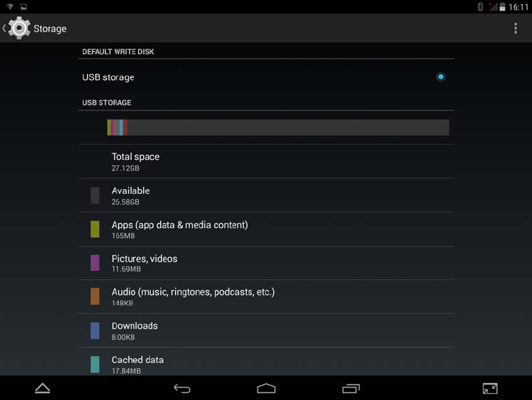Tap the battery icon in status bar
This screenshot has width=532, height=400.
click(503, 7)
